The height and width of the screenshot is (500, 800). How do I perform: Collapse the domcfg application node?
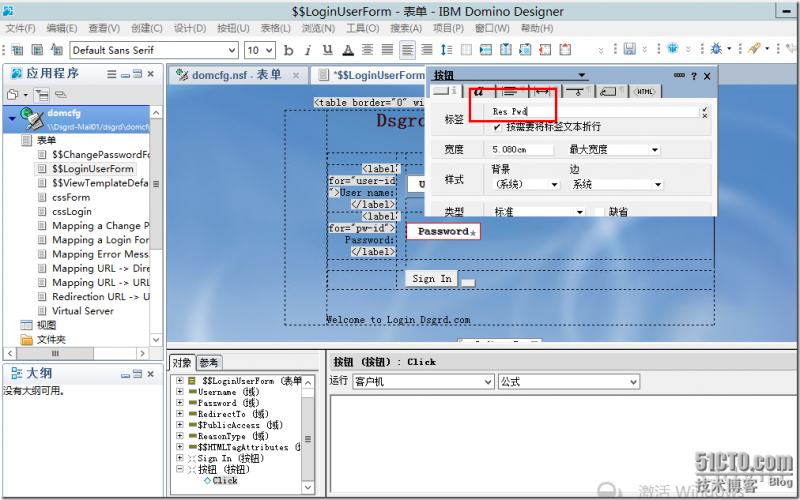point(12,118)
